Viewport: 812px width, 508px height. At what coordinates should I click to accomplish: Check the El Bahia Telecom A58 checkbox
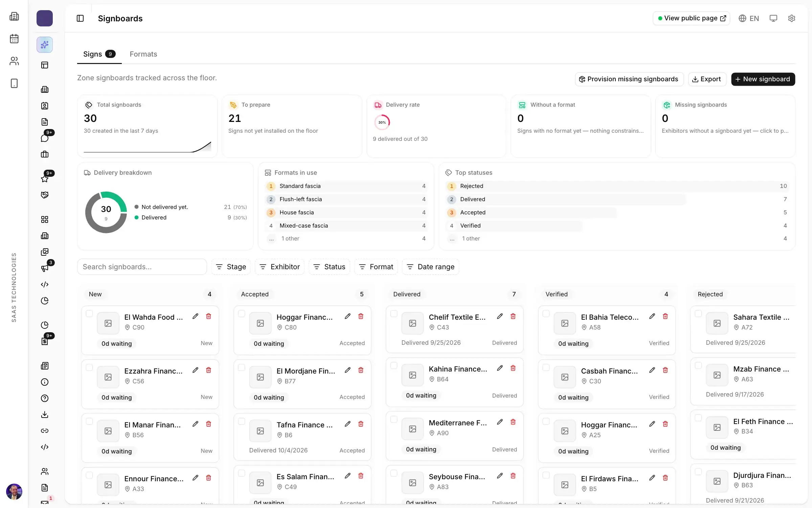tap(546, 314)
